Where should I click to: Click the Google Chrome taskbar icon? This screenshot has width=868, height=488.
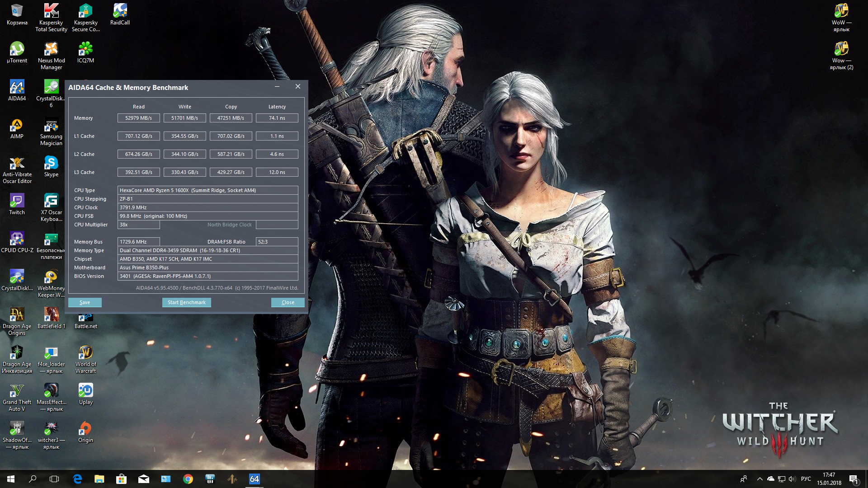(x=188, y=479)
